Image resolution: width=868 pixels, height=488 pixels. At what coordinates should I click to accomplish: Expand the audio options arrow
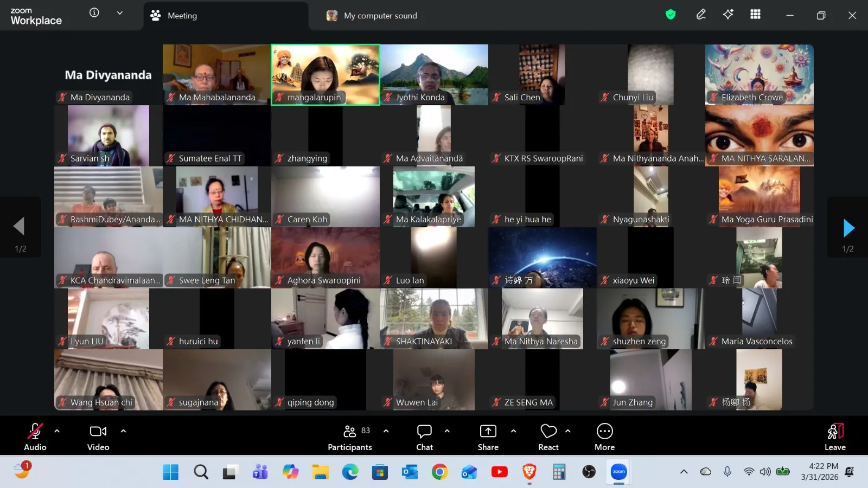point(57,431)
